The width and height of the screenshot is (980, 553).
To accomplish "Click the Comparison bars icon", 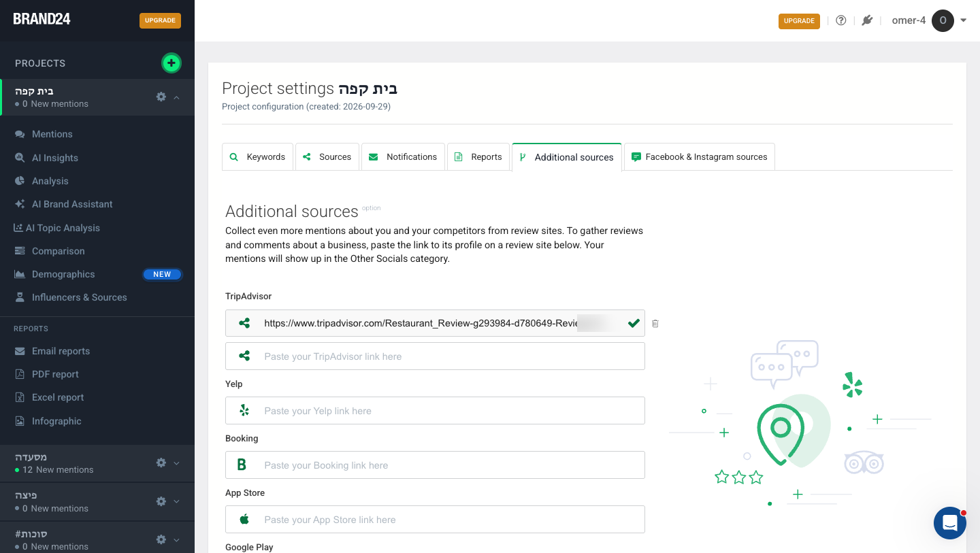I will (20, 251).
